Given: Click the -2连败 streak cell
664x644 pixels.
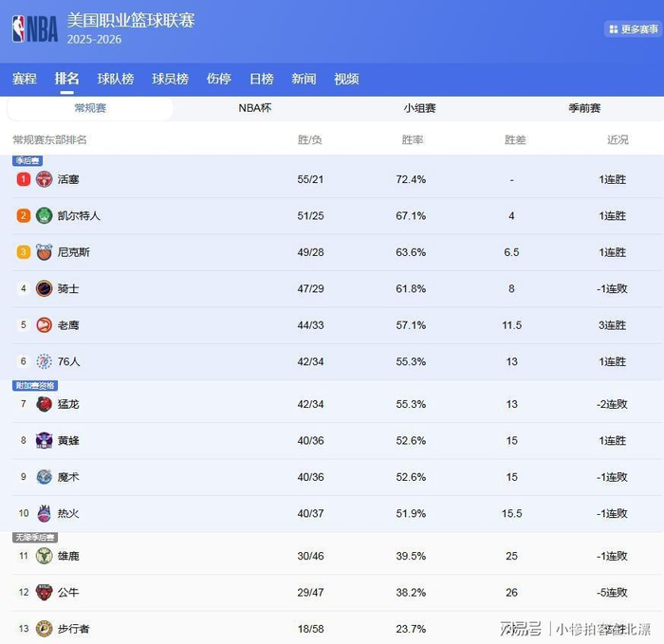Looking at the screenshot, I should 612,404.
